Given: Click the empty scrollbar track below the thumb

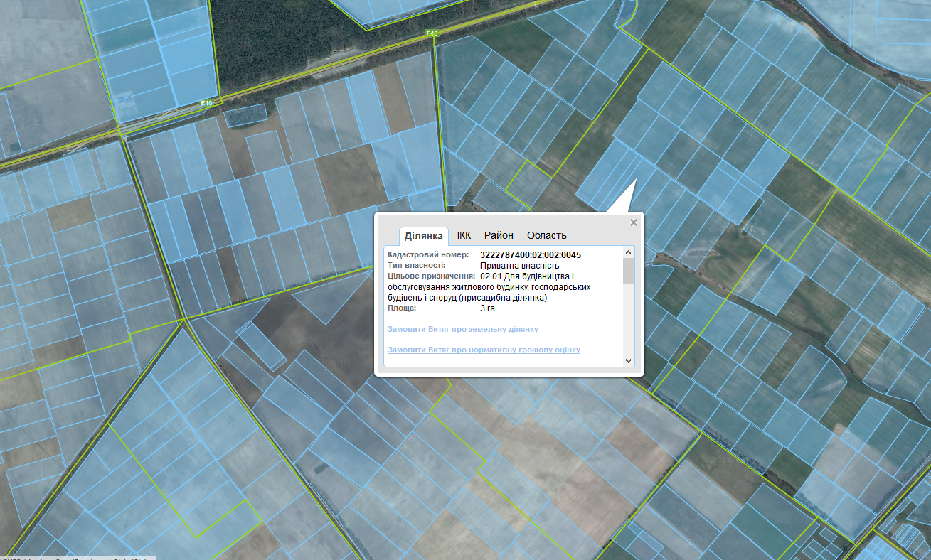Looking at the screenshot, I should click(628, 320).
